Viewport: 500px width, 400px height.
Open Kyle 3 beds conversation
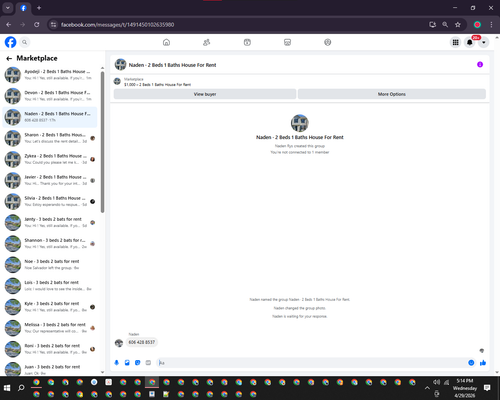coord(50,307)
